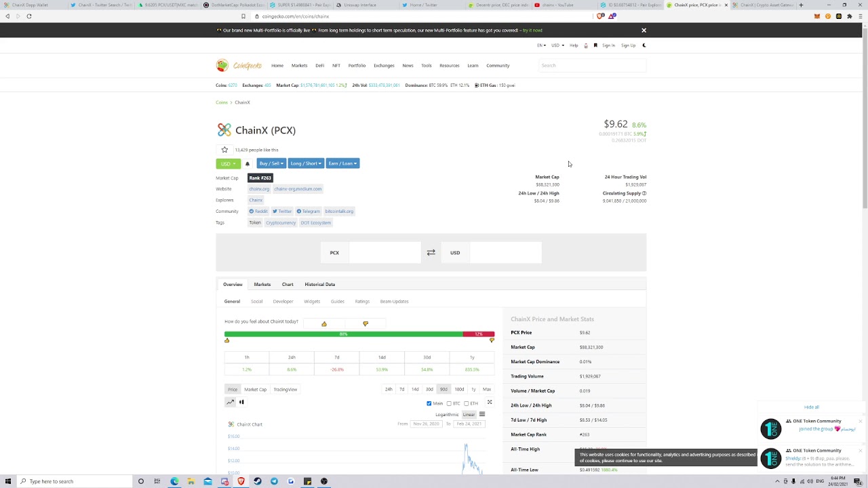Screen dimensions: 868x488
Task: Switch chart scale to Linear
Action: pos(469,414)
